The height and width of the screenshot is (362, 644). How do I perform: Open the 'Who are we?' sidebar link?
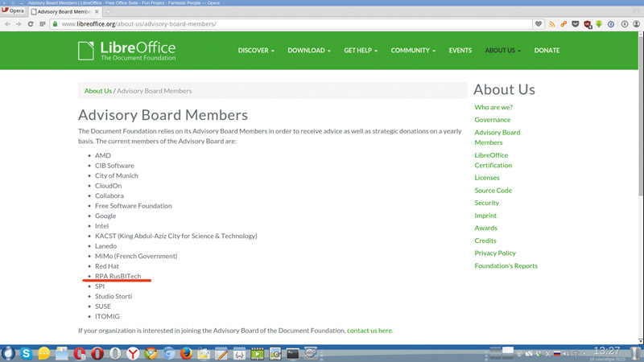[x=493, y=107]
